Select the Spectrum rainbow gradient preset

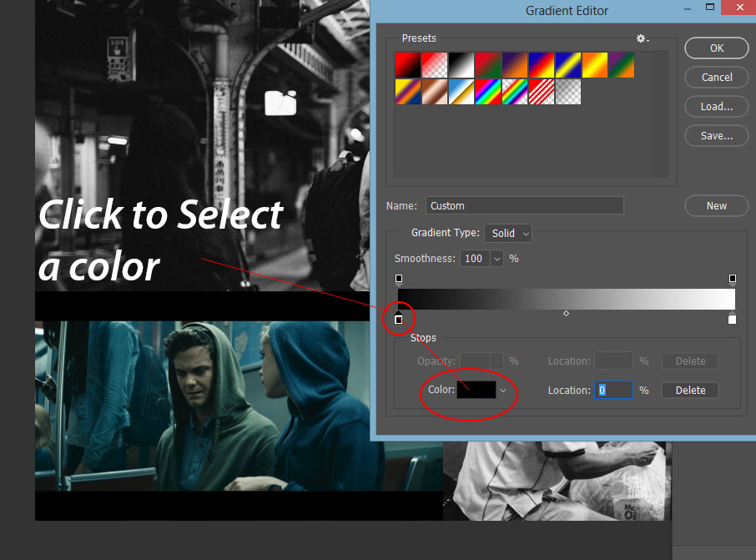(x=486, y=92)
